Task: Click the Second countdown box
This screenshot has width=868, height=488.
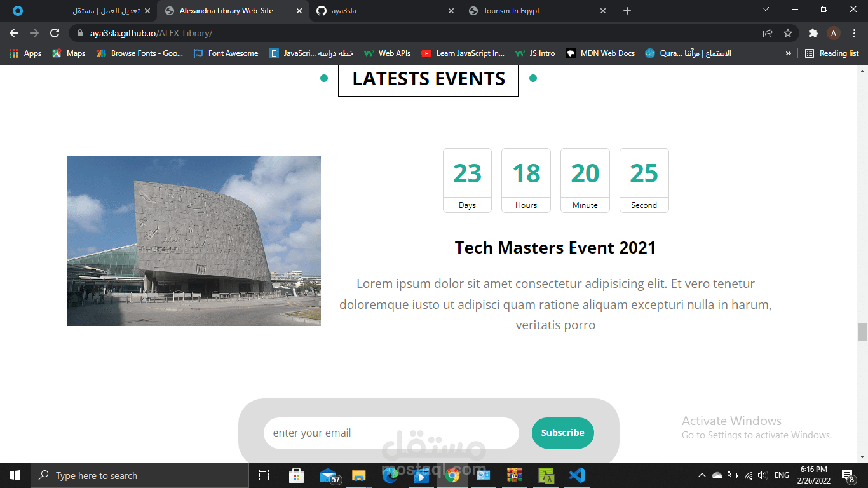Action: pos(644,180)
